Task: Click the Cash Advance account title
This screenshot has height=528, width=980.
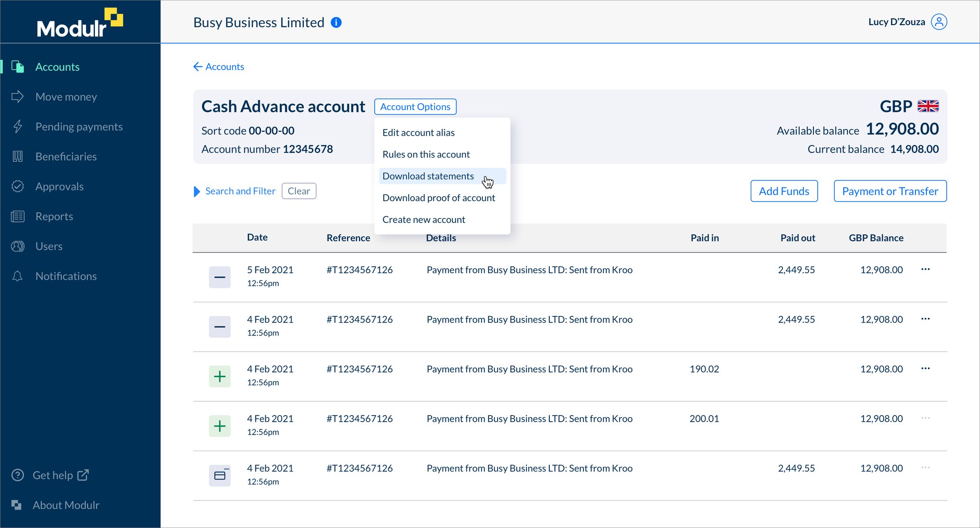Action: (283, 107)
